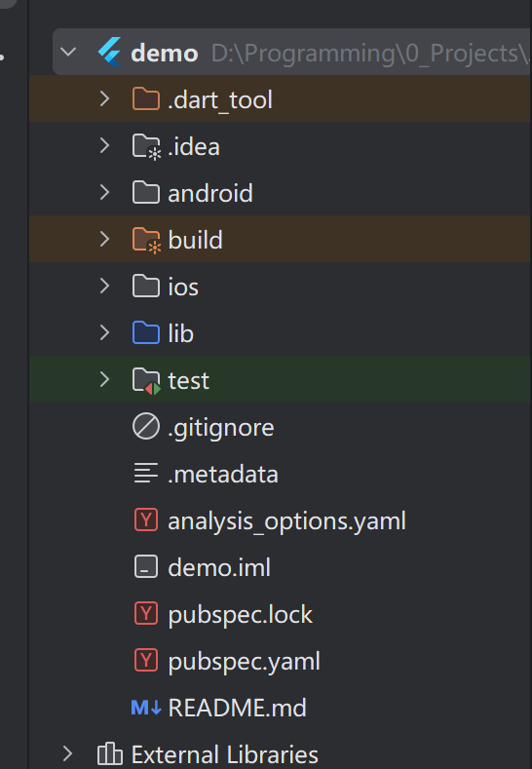Click the blue lib folder icon
The width and height of the screenshot is (532, 769).
145,333
